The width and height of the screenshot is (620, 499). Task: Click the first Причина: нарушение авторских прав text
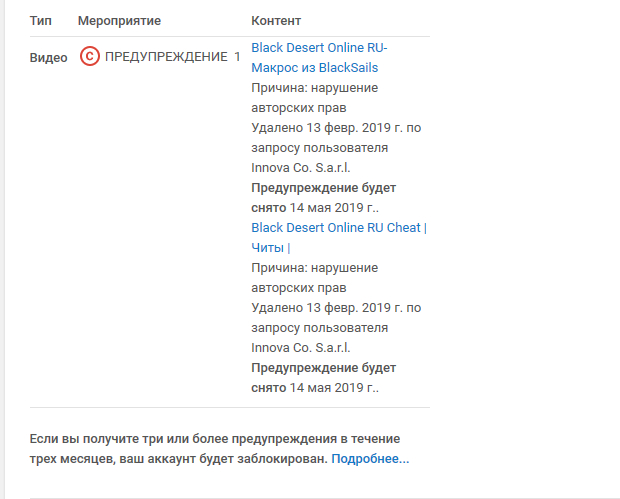click(314, 97)
